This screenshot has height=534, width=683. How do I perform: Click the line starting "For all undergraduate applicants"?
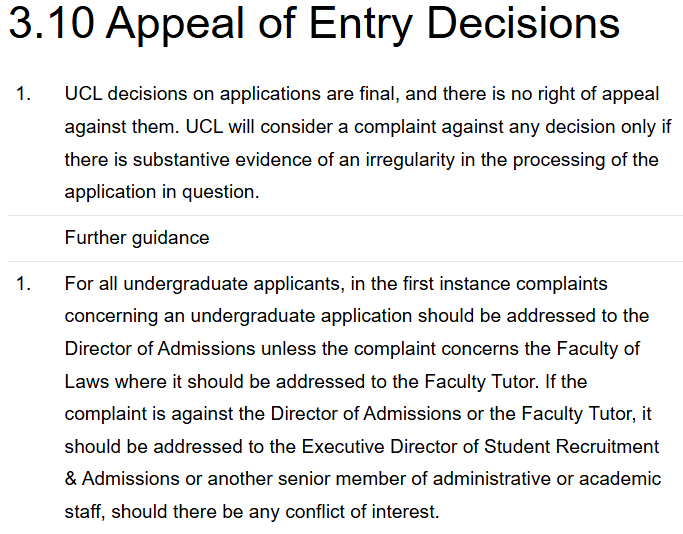[335, 284]
